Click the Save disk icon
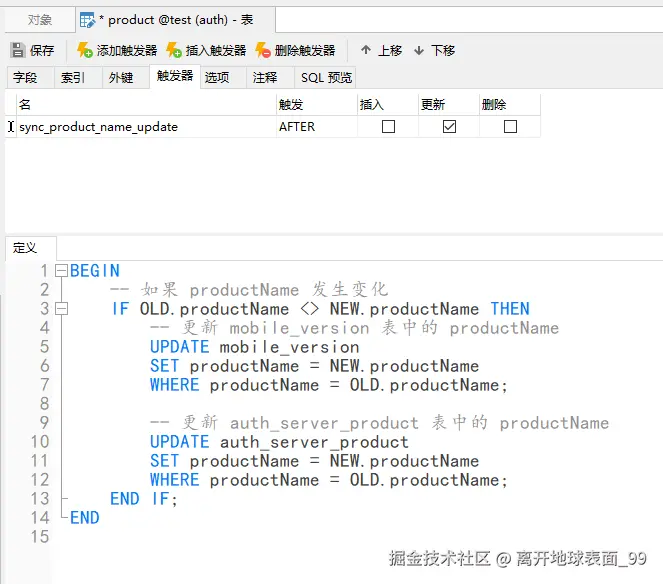663x584 pixels. 18,50
